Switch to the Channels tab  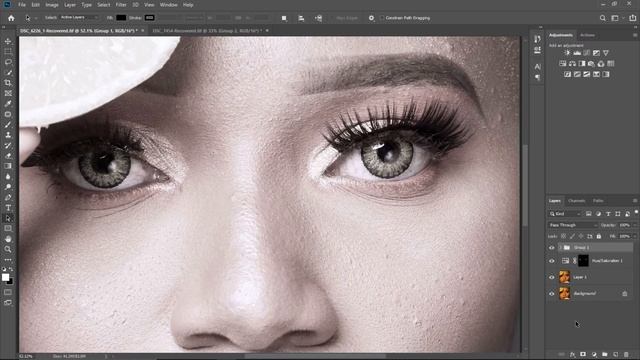576,201
